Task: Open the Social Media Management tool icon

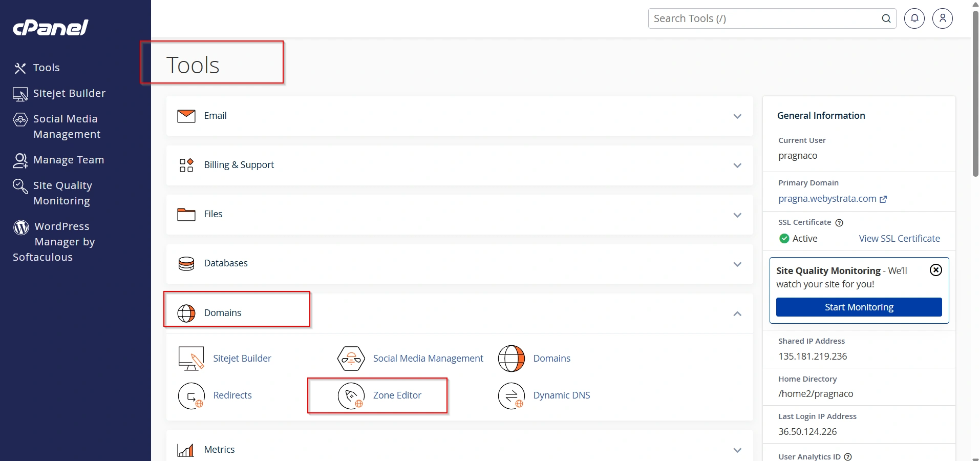Action: [351, 359]
